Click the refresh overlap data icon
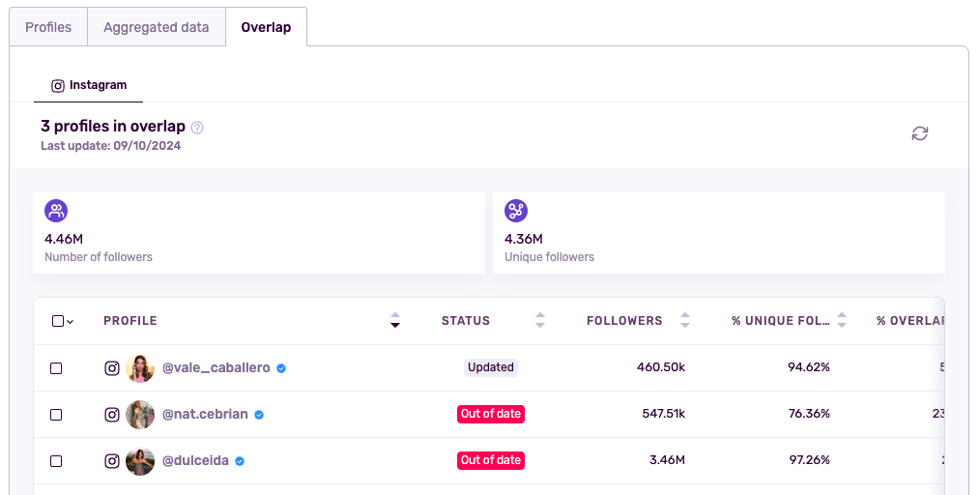This screenshot has width=980, height=495. click(919, 133)
